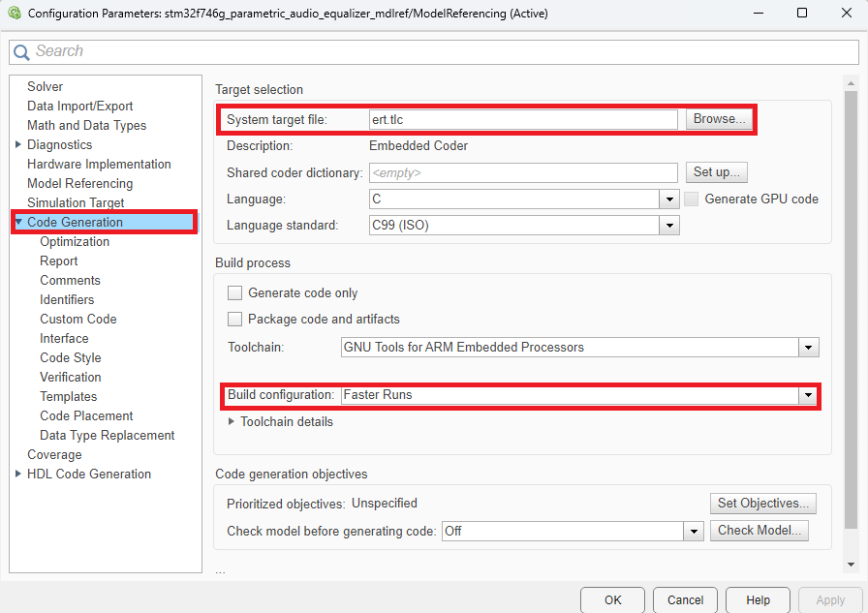Open the Toolchain dropdown arrow
The height and width of the screenshot is (613, 868).
[809, 347]
